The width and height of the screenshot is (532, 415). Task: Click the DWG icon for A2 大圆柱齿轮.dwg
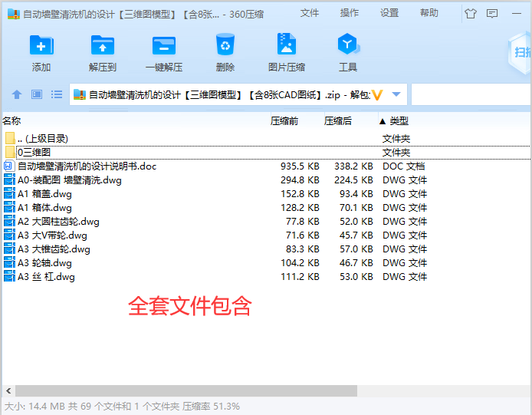9,222
